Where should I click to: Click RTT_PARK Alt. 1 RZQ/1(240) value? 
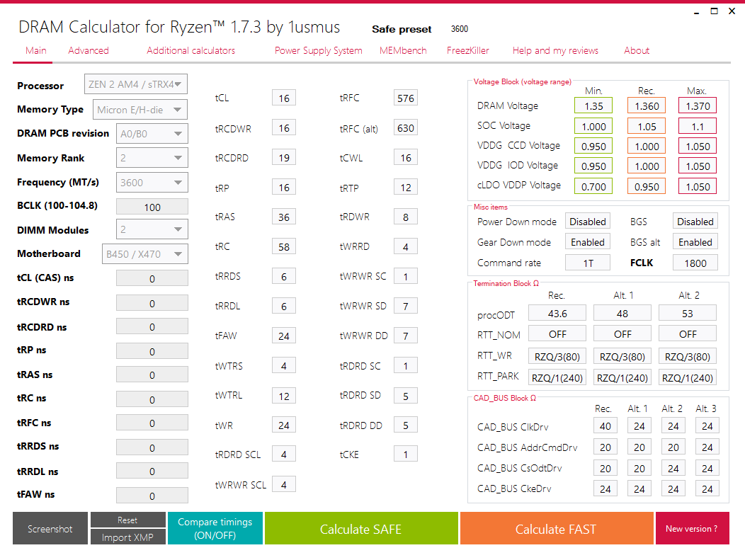[622, 377]
